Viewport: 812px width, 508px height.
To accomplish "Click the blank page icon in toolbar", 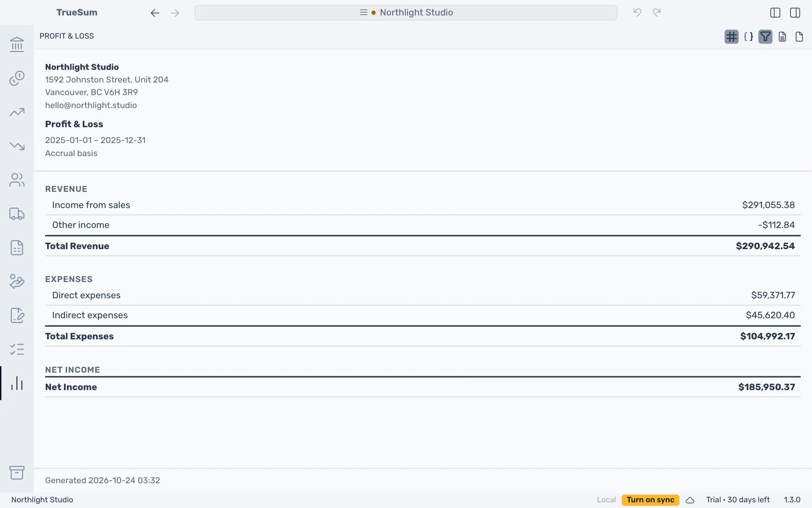I will (799, 37).
